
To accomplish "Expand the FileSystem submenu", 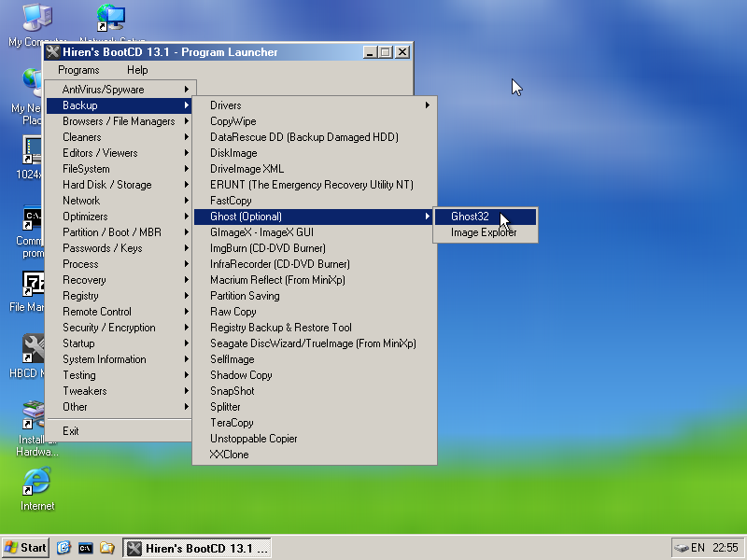I will click(120, 169).
